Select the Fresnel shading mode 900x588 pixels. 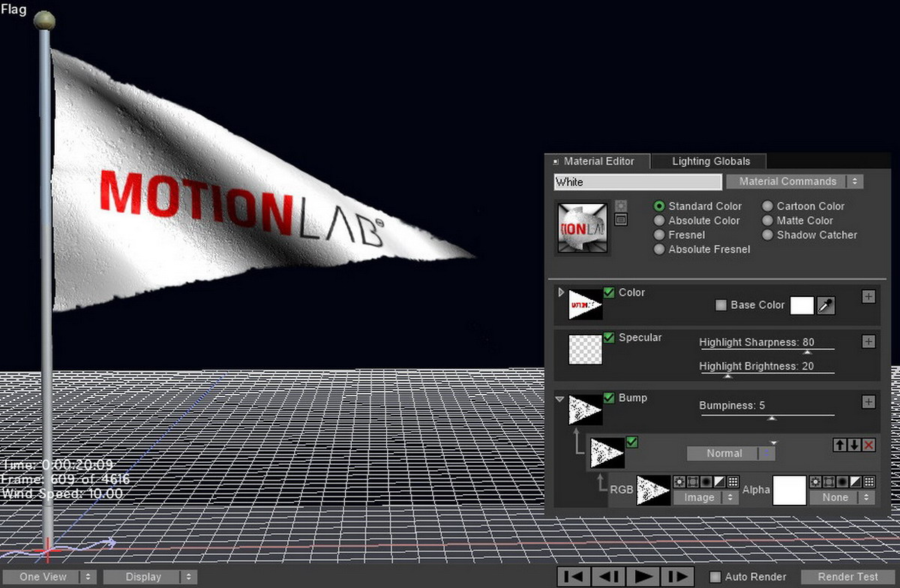[x=659, y=235]
